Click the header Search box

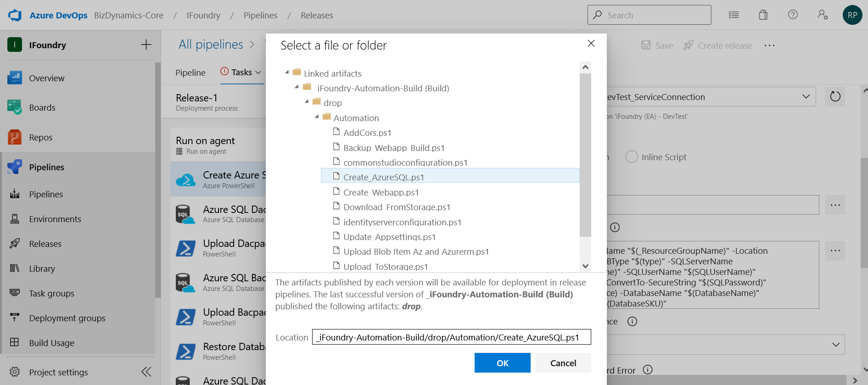pos(649,15)
